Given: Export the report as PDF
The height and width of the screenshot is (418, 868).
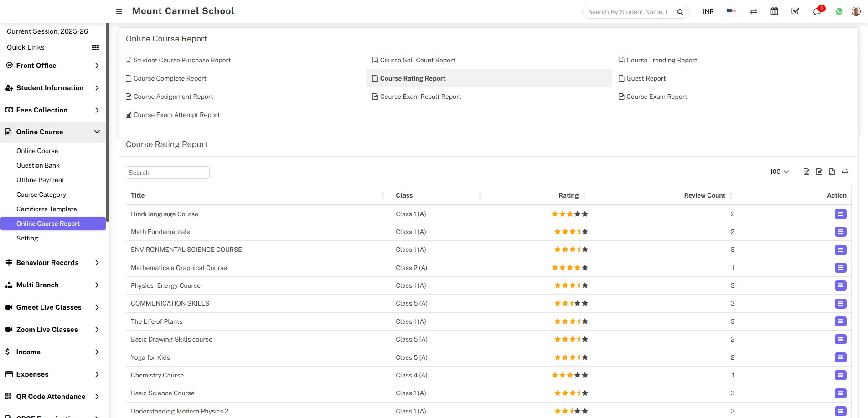Looking at the screenshot, I should pyautogui.click(x=832, y=172).
